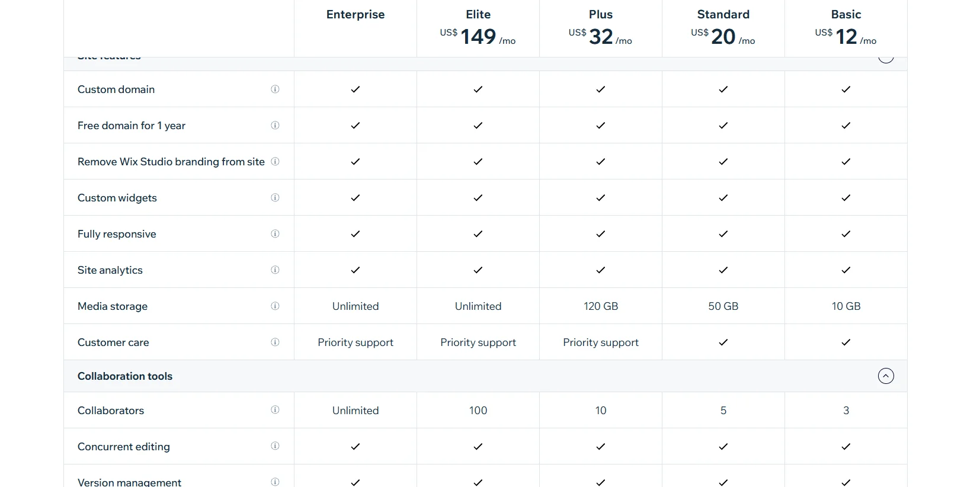Click the Collaboration tools section header
Image resolution: width=980 pixels, height=487 pixels.
125,376
